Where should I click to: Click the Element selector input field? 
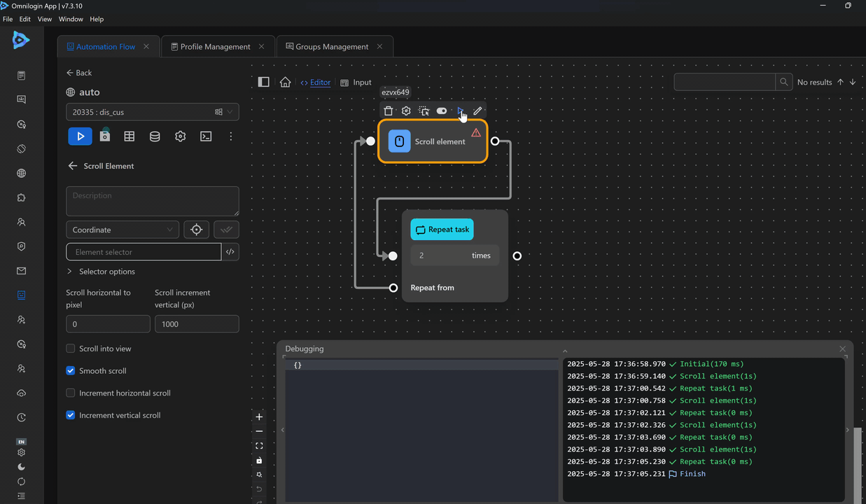(x=144, y=252)
